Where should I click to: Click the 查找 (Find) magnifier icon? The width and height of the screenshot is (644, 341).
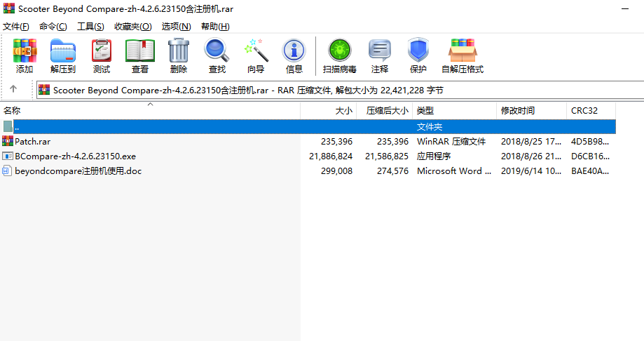pyautogui.click(x=217, y=51)
